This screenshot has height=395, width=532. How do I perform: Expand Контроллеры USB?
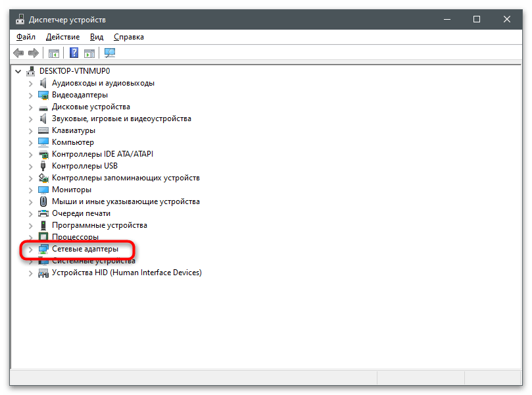(30, 167)
